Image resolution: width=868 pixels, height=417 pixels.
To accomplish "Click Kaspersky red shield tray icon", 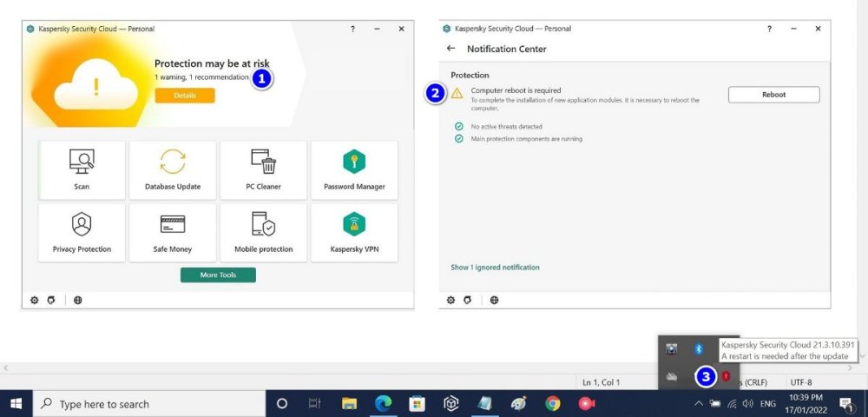I will (726, 376).
